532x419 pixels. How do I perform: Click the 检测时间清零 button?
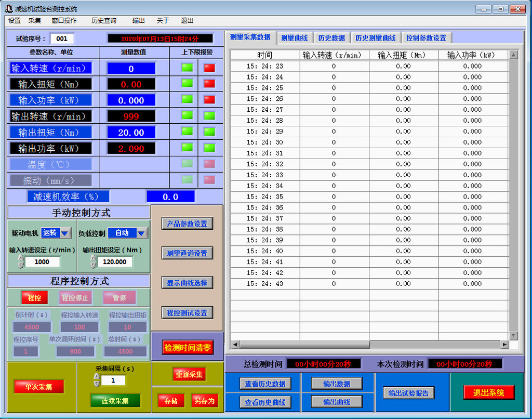(188, 348)
